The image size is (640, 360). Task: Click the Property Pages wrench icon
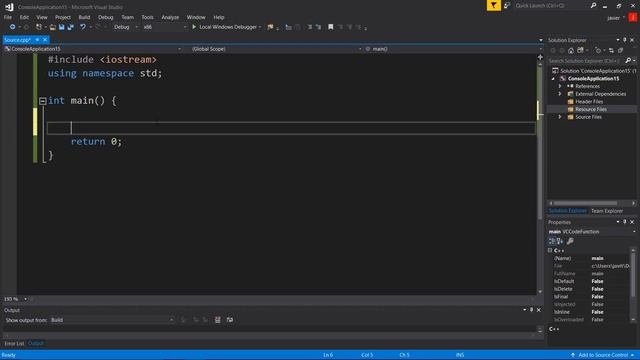pos(570,241)
